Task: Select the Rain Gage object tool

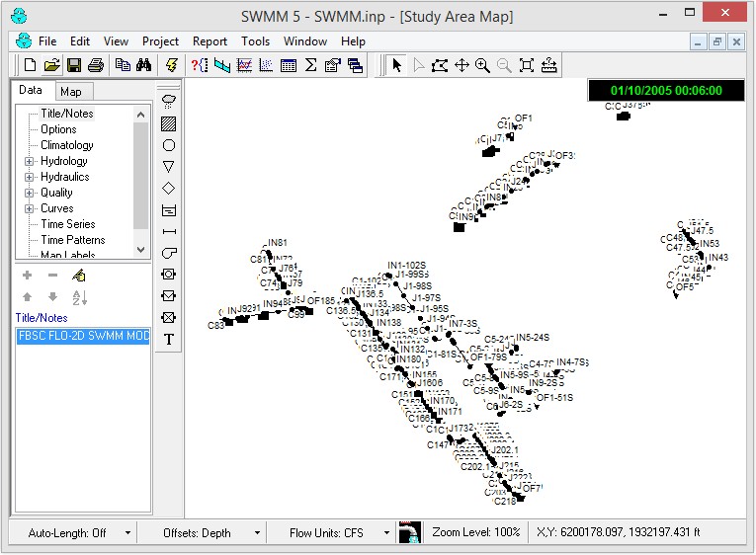Action: click(x=169, y=102)
